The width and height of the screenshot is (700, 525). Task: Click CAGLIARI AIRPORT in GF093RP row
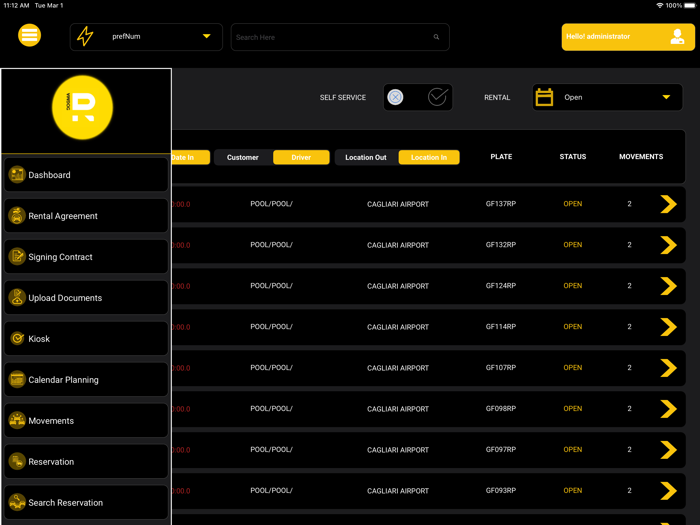[x=398, y=491]
